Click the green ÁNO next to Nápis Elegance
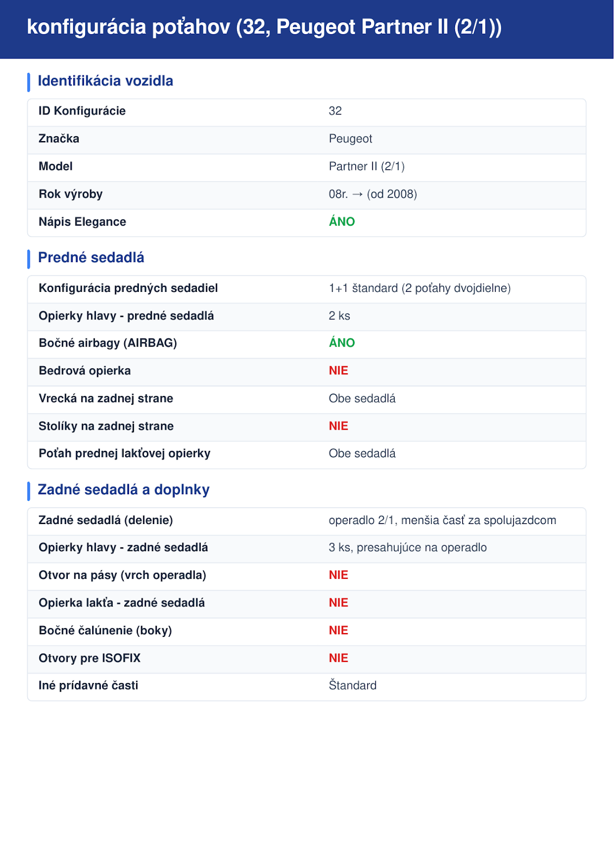Viewport: 614px width, 868px height. pos(342,221)
